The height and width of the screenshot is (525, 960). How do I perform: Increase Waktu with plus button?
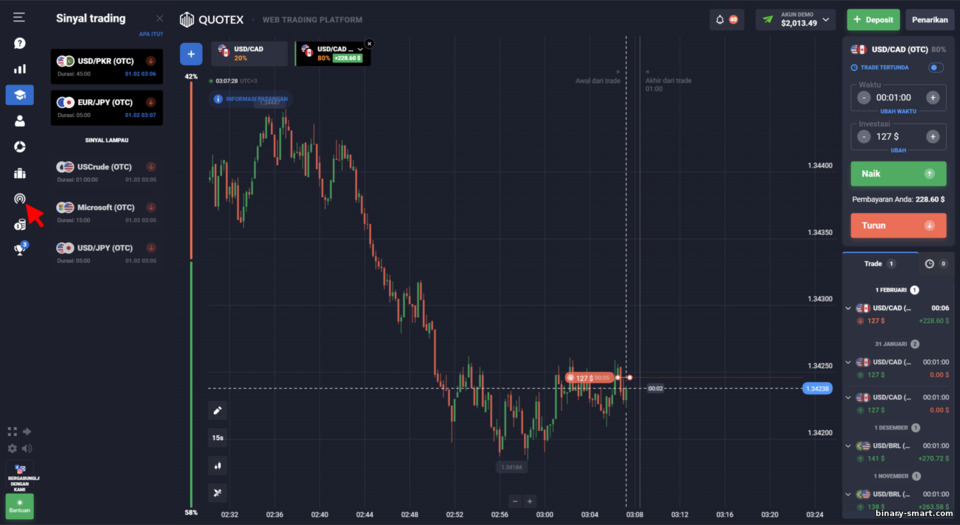point(932,97)
